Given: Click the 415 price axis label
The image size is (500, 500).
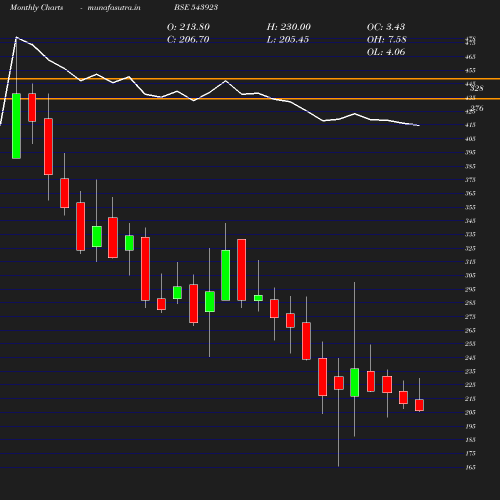Looking at the screenshot, I should [470, 125].
